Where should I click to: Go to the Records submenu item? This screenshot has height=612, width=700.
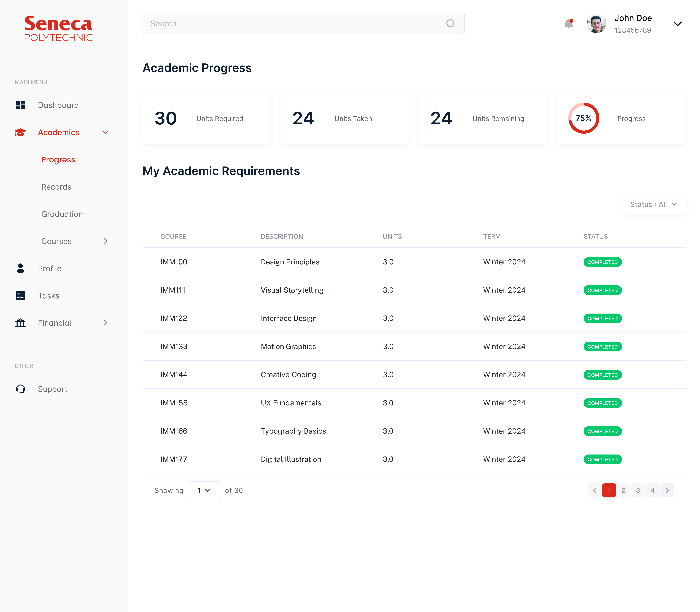(x=56, y=187)
